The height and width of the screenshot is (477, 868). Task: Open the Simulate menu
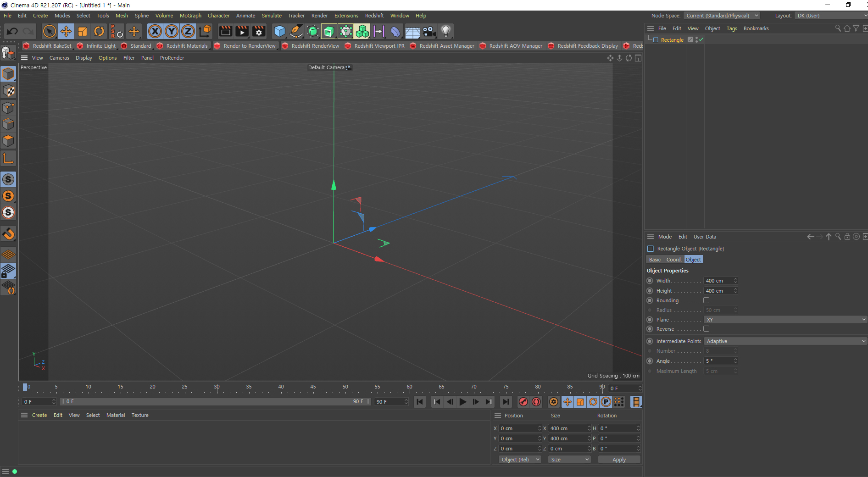coord(272,16)
